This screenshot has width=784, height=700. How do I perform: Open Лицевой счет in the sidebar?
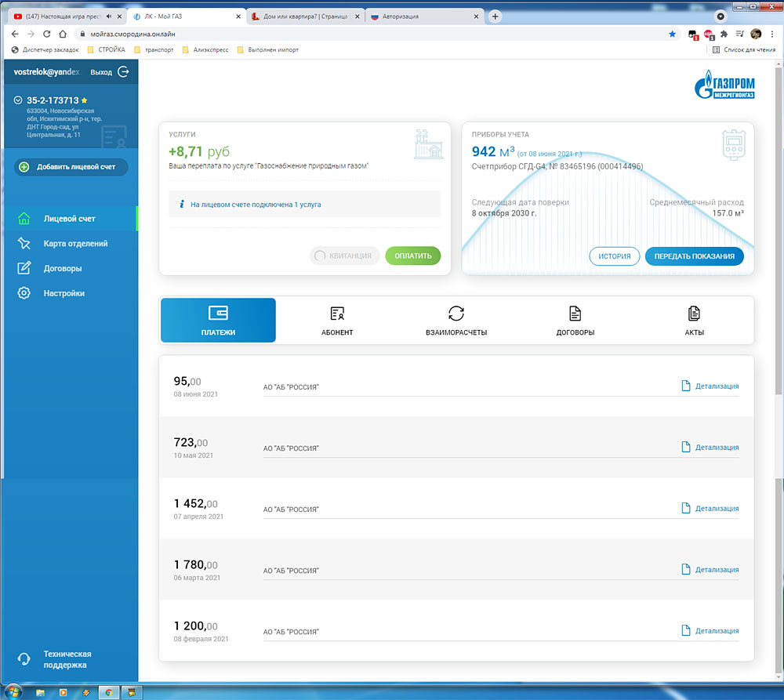point(69,219)
